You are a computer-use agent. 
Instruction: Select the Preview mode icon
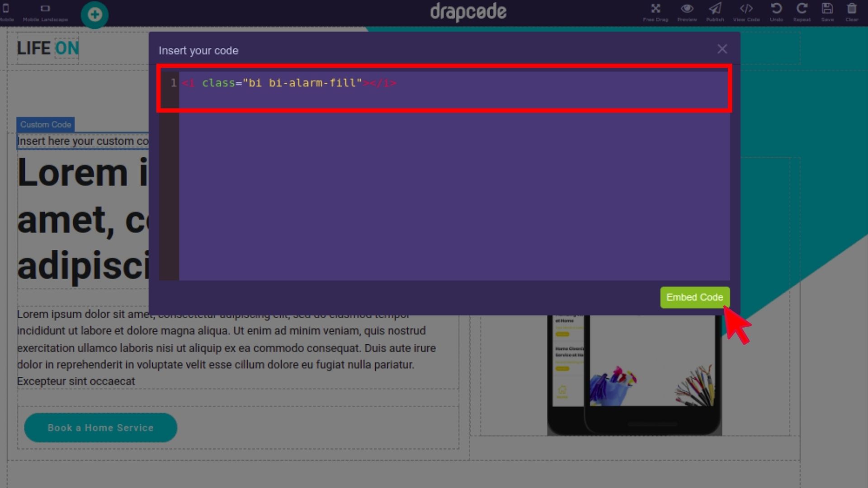tap(687, 13)
